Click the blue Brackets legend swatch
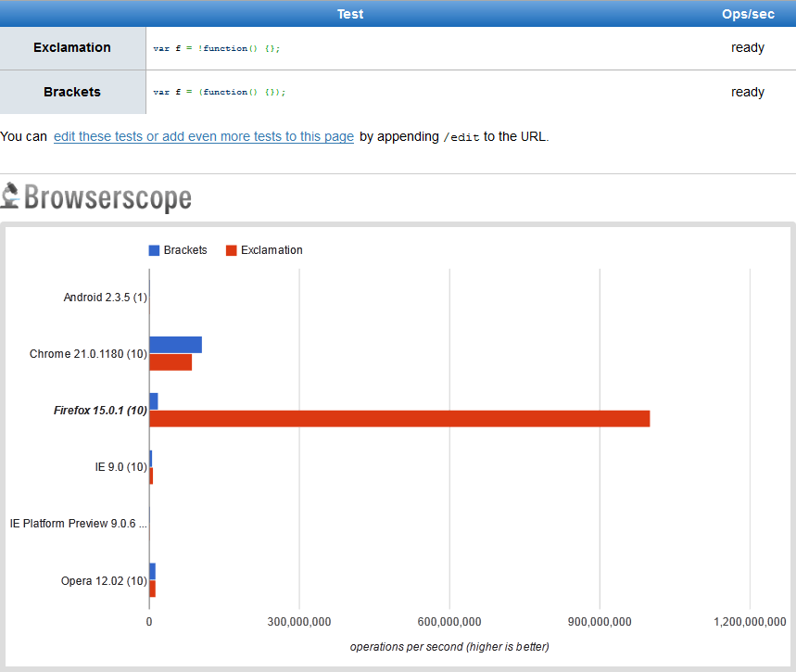The width and height of the screenshot is (796, 672). click(154, 250)
